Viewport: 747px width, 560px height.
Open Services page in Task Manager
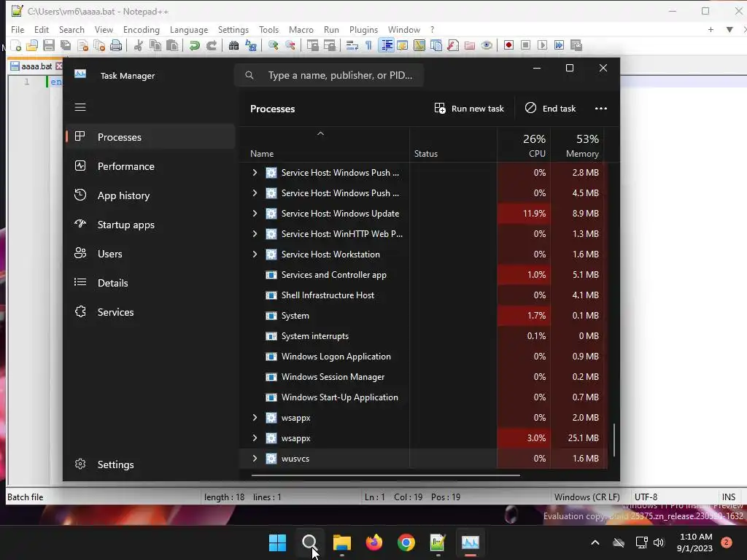click(149, 312)
